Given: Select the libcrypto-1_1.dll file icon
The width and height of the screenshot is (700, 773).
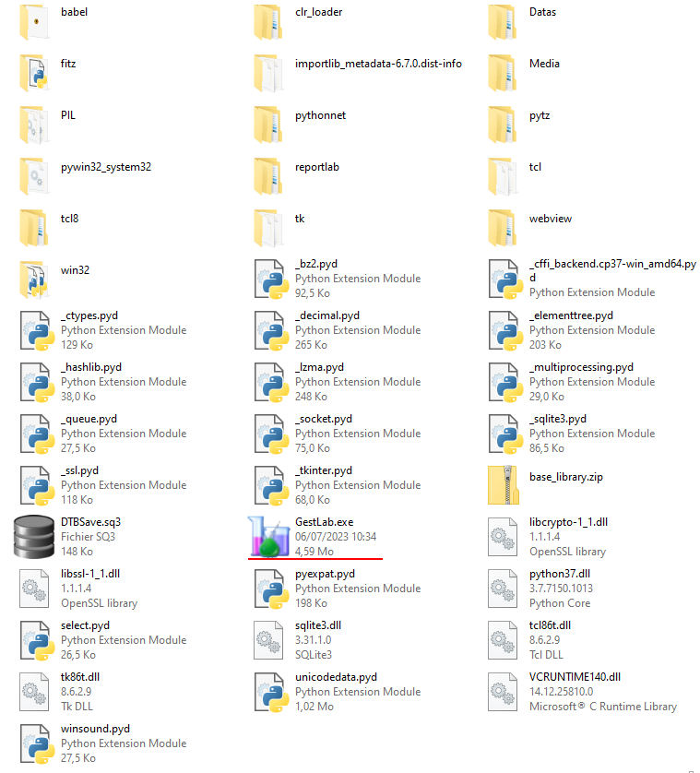Looking at the screenshot, I should (x=504, y=537).
